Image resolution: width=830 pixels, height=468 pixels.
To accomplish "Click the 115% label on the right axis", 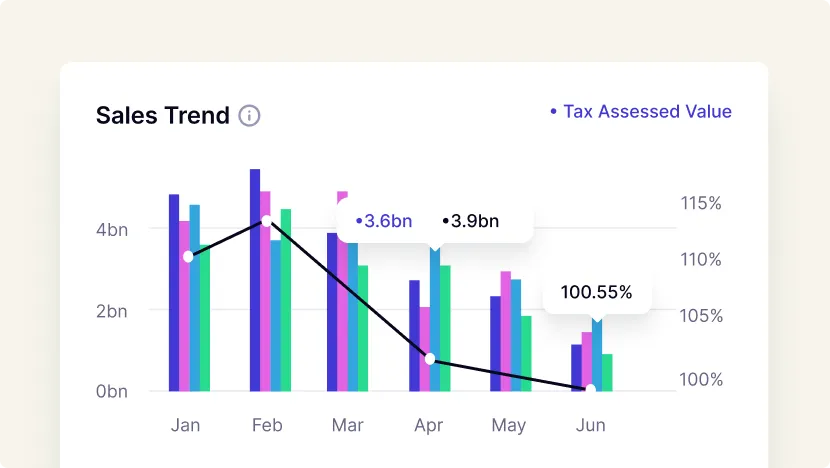I will (701, 203).
